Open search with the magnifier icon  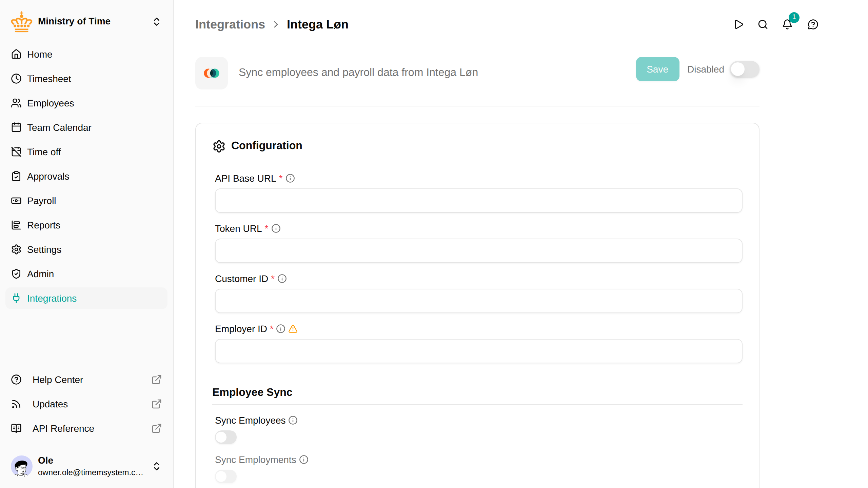763,24
